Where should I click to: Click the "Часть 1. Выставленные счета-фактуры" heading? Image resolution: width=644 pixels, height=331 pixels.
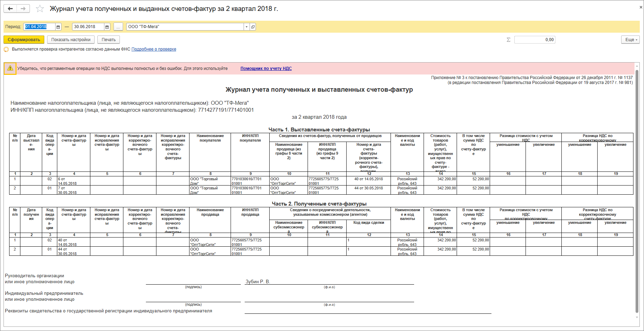click(319, 130)
